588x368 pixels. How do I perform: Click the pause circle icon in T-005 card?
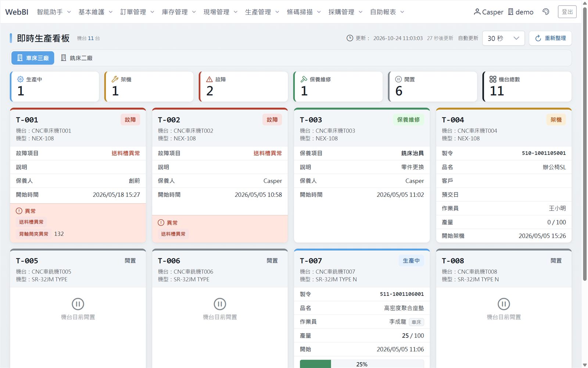[x=78, y=304]
